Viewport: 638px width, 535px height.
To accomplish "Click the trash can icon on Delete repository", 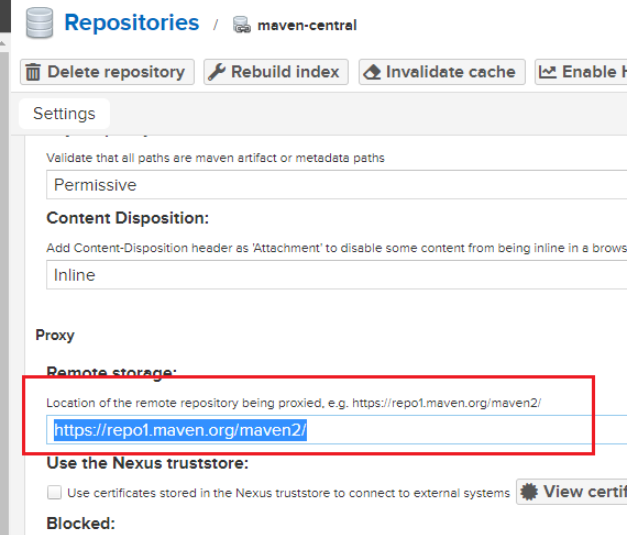I will 33,72.
